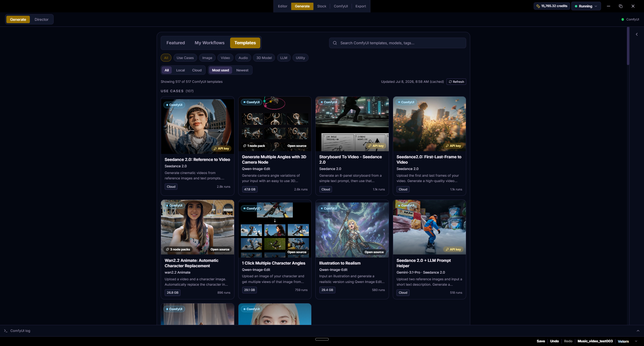Click the Generate mode button
The image size is (644, 346).
coord(18,19)
